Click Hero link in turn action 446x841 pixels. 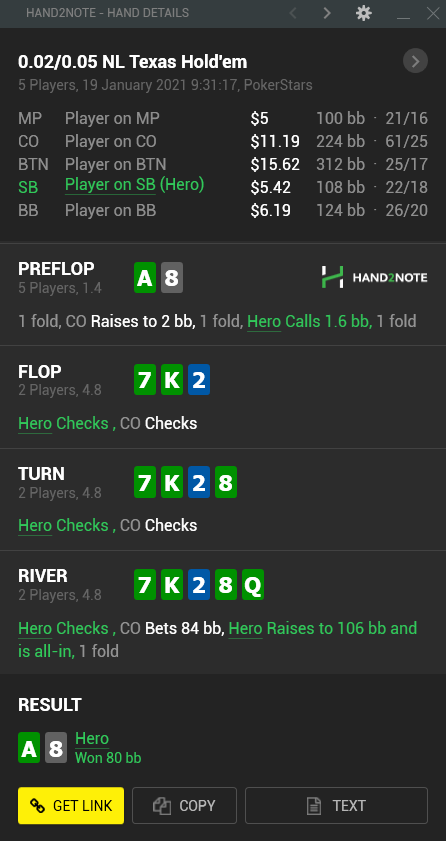click(35, 525)
